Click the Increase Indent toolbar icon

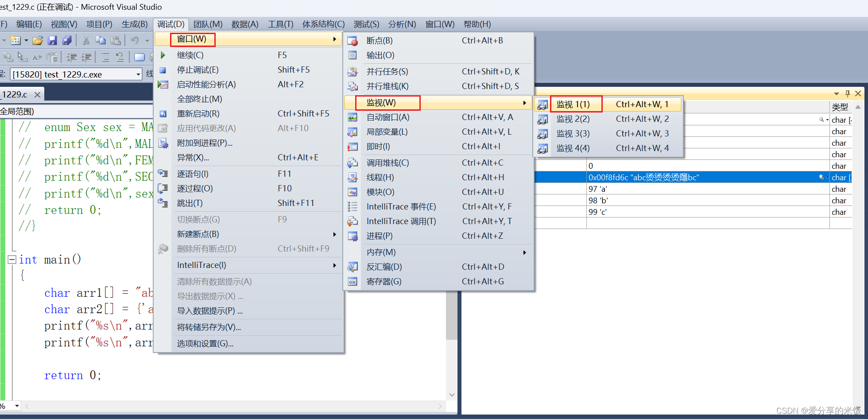[86, 57]
